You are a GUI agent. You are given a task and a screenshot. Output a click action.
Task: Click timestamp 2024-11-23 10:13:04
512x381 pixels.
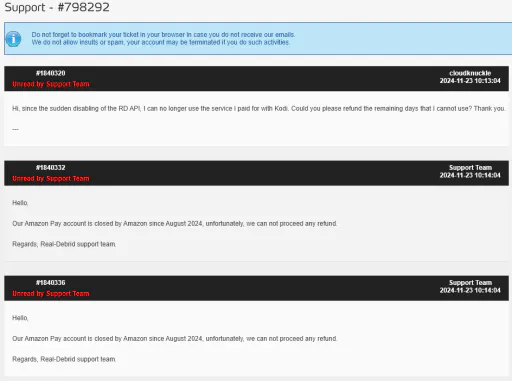click(470, 81)
